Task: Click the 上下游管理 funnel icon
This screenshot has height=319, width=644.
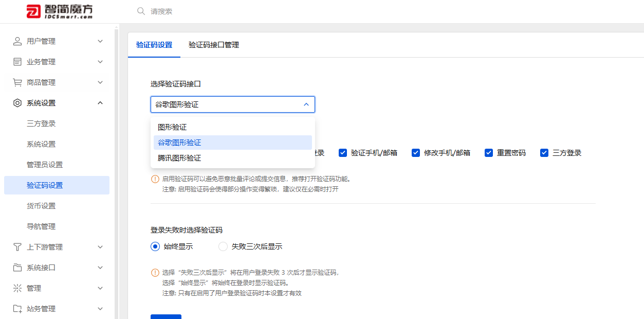Action: point(17,247)
